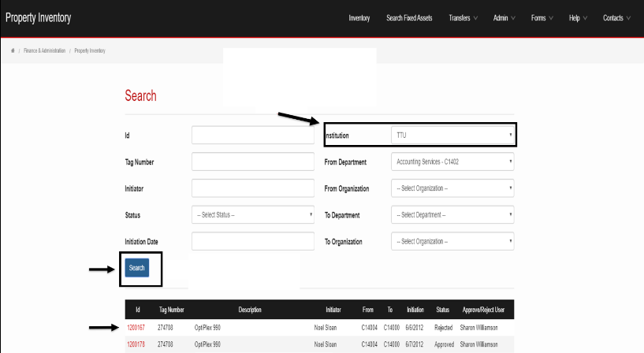The image size is (644, 353).
Task: Click the Property Inventory site title
Action: (38, 17)
